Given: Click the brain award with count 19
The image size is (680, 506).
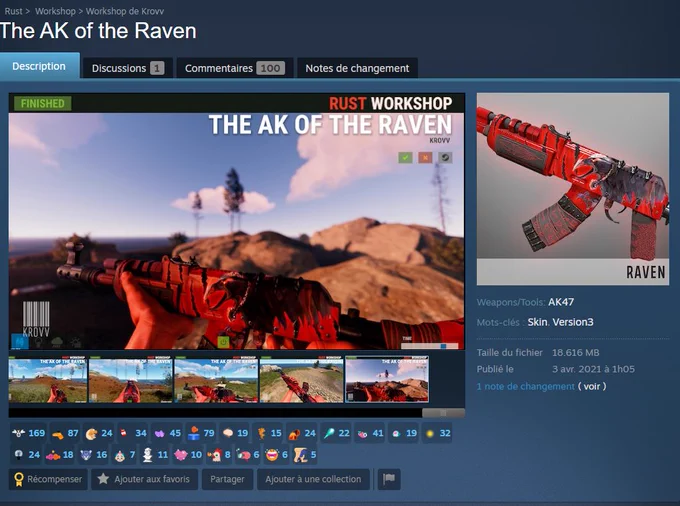Looking at the screenshot, I should (x=235, y=433).
